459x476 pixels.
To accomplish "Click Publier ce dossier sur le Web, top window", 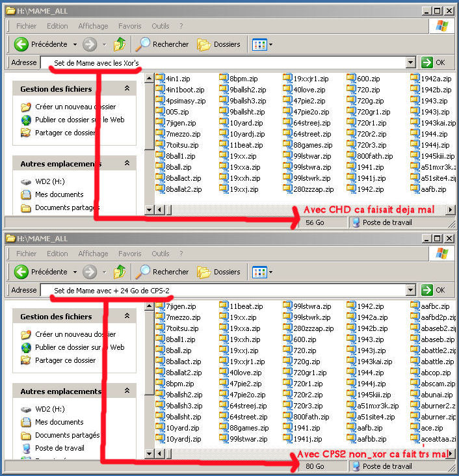I will tap(73, 120).
